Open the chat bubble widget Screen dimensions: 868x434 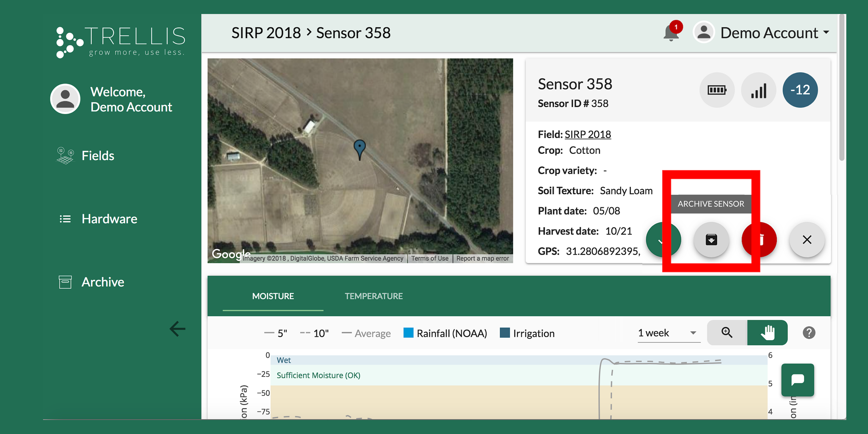(x=797, y=380)
